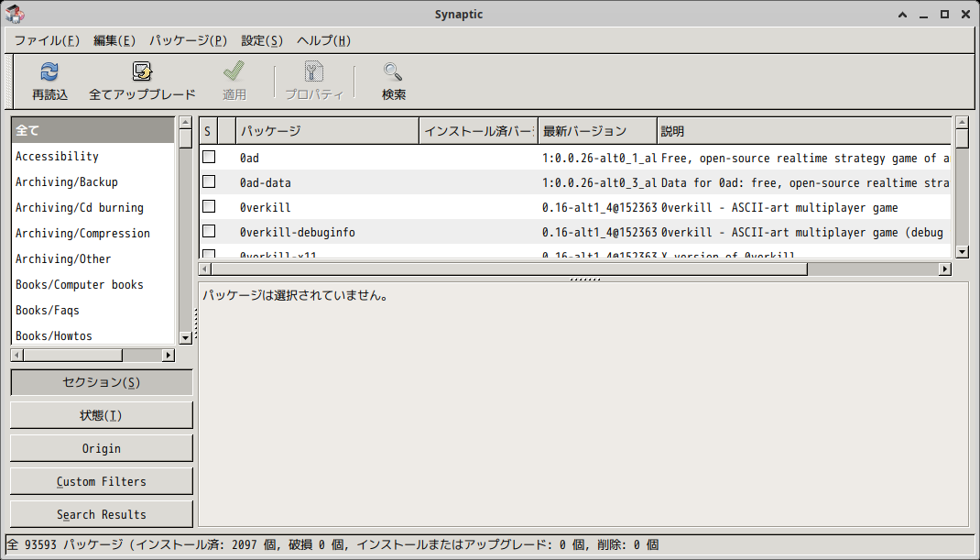Click the Custom Filters button
The image size is (980, 560).
coord(102,482)
